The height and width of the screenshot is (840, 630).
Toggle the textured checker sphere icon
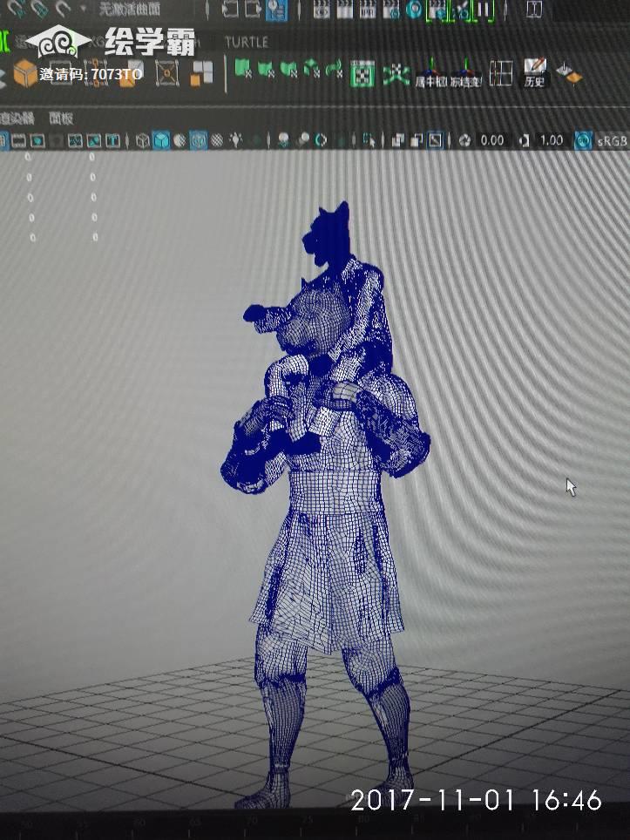click(217, 141)
